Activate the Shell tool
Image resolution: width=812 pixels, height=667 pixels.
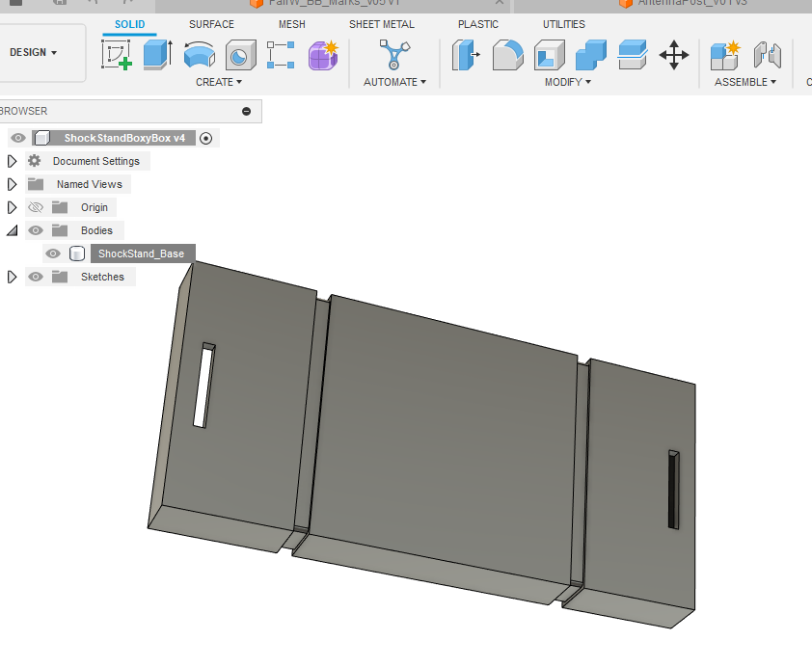pos(549,55)
